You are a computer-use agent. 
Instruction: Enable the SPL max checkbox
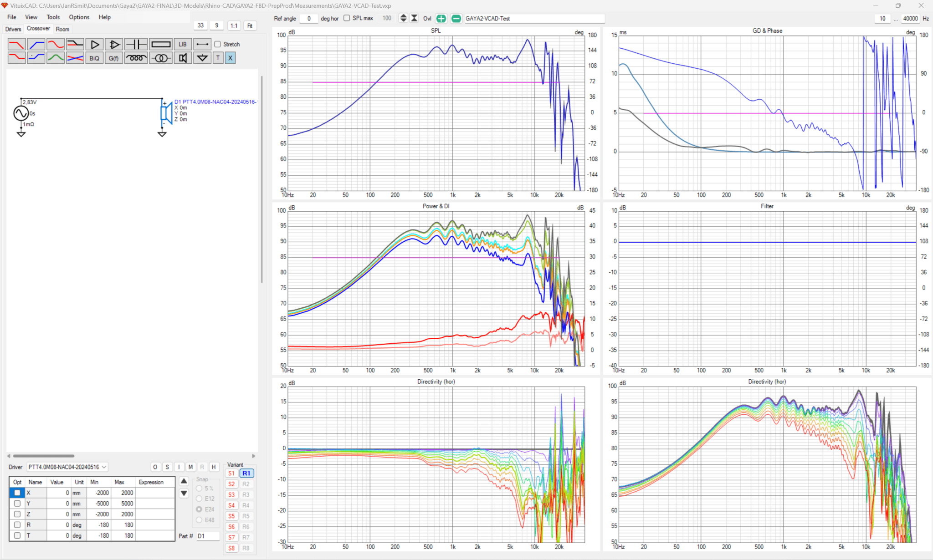pyautogui.click(x=347, y=18)
